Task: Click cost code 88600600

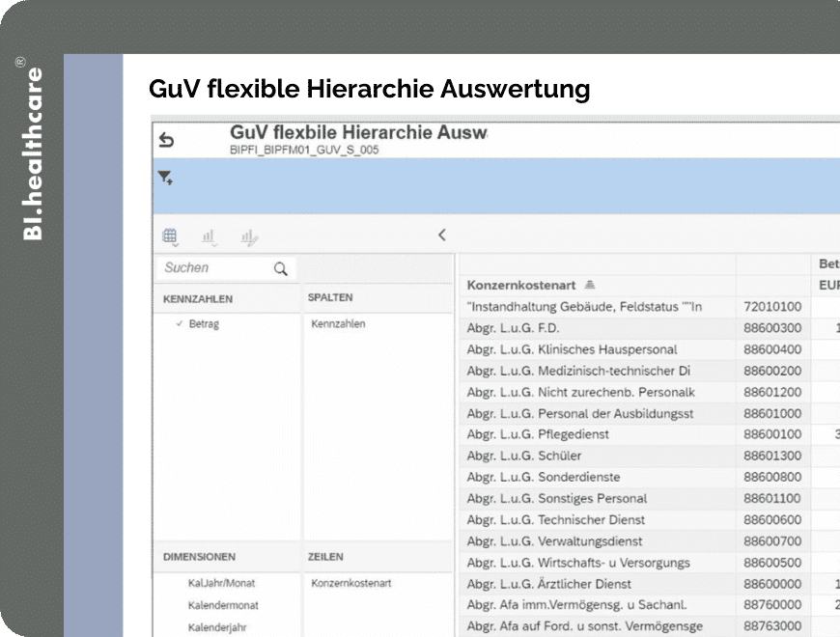Action: [772, 520]
